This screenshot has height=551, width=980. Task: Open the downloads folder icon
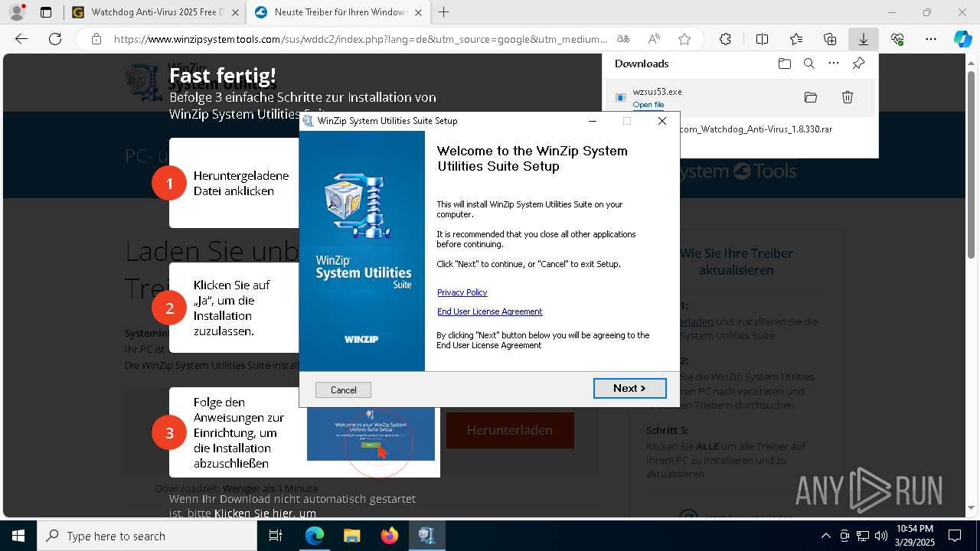pyautogui.click(x=784, y=64)
